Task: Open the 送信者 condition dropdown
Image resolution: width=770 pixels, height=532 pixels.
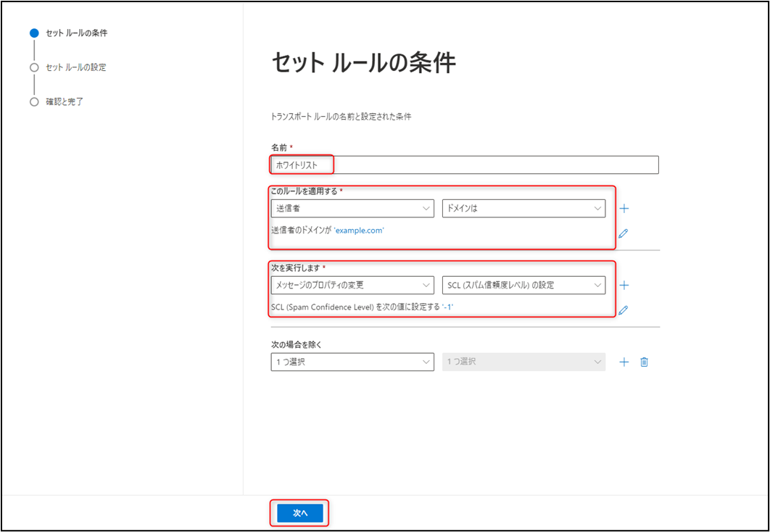Action: pyautogui.click(x=352, y=208)
